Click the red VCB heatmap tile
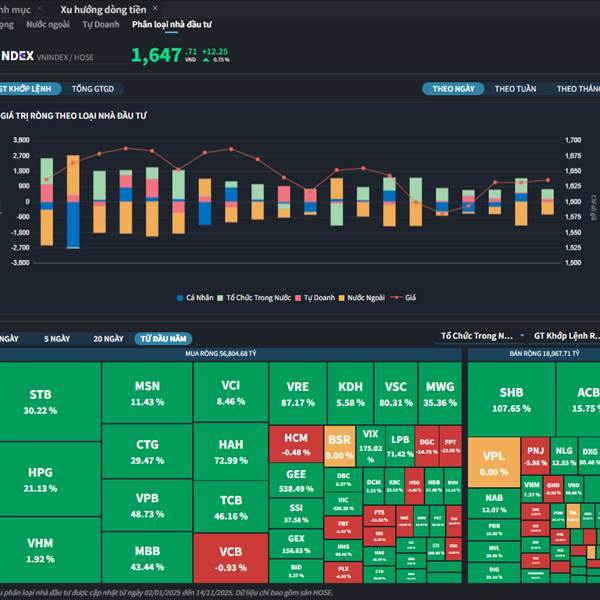Image resolution: width=600 pixels, height=600 pixels. [x=231, y=558]
